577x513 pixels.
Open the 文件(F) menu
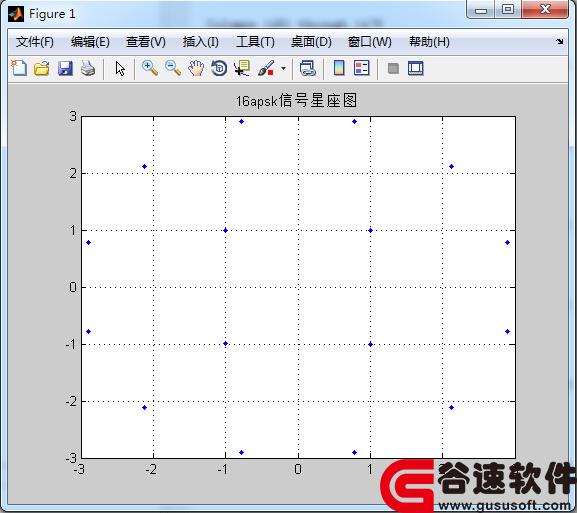[x=35, y=42]
